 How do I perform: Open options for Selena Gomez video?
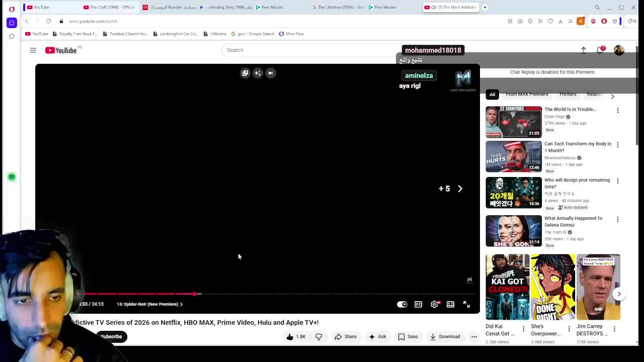point(618,219)
